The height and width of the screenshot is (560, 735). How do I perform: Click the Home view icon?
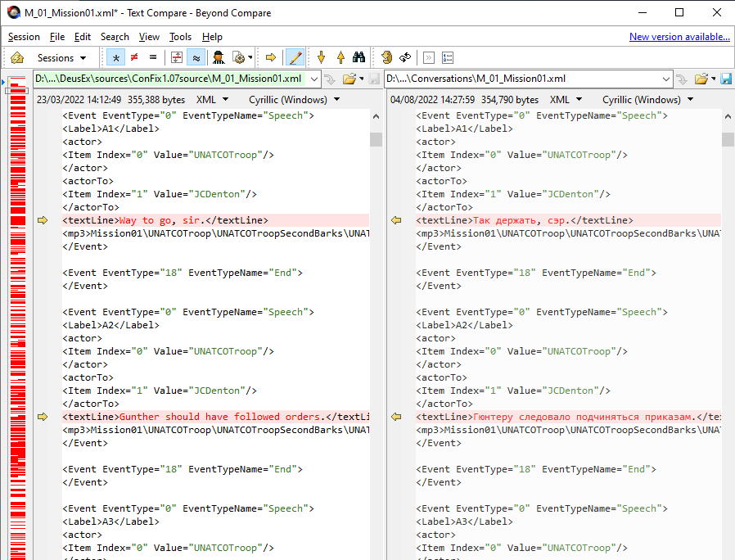pos(17,57)
